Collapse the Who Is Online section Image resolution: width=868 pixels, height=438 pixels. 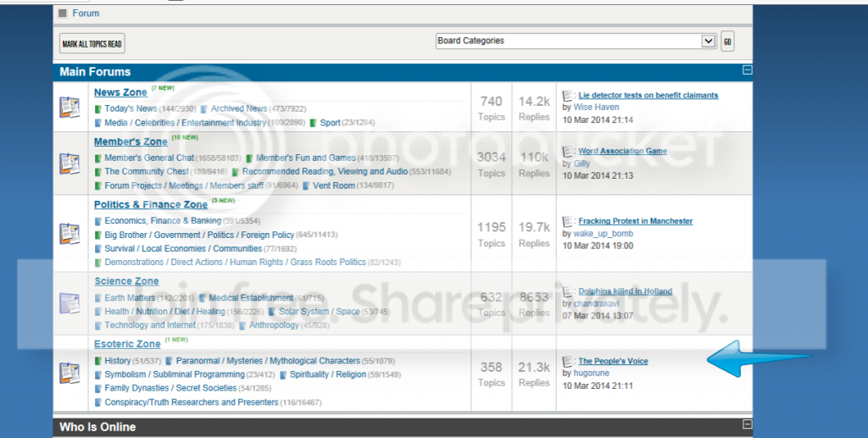click(x=748, y=424)
